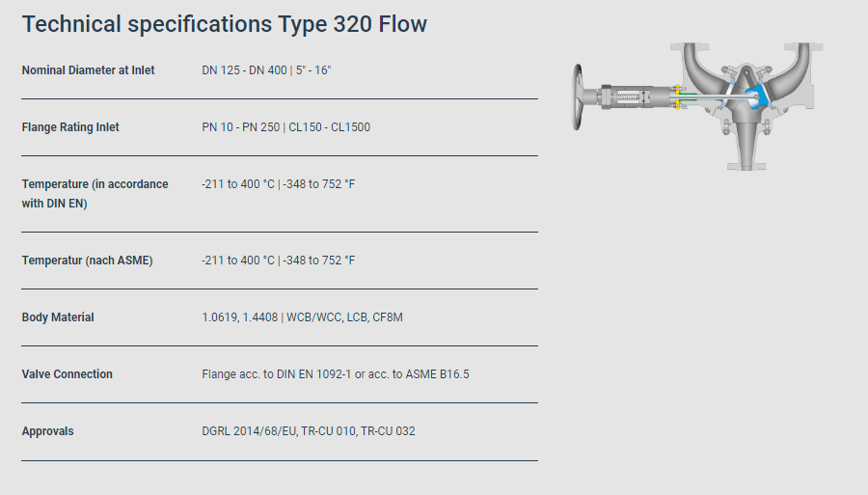The image size is (868, 495).
Task: Click the Technical specifications Type 320 Flow heading
Action: coord(225,24)
